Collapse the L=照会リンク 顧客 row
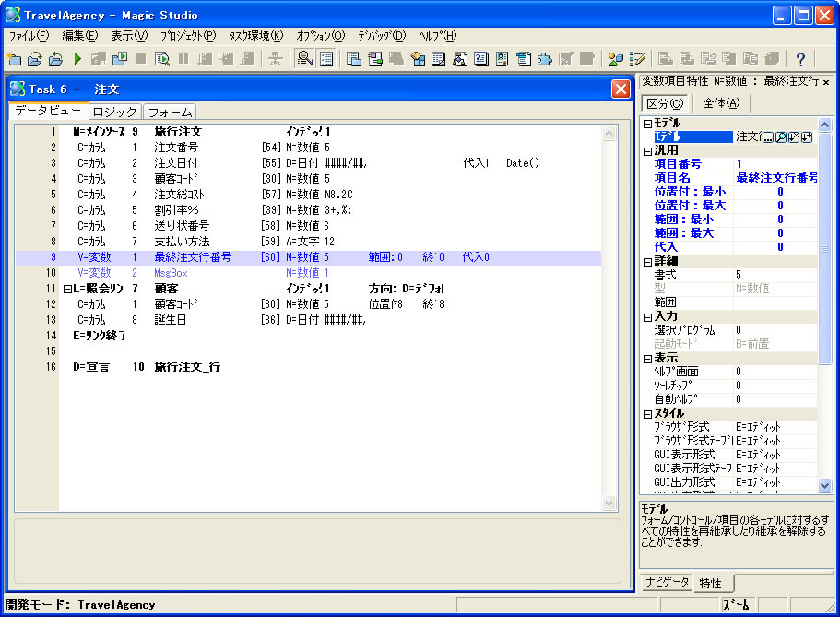The width and height of the screenshot is (840, 617). click(67, 289)
